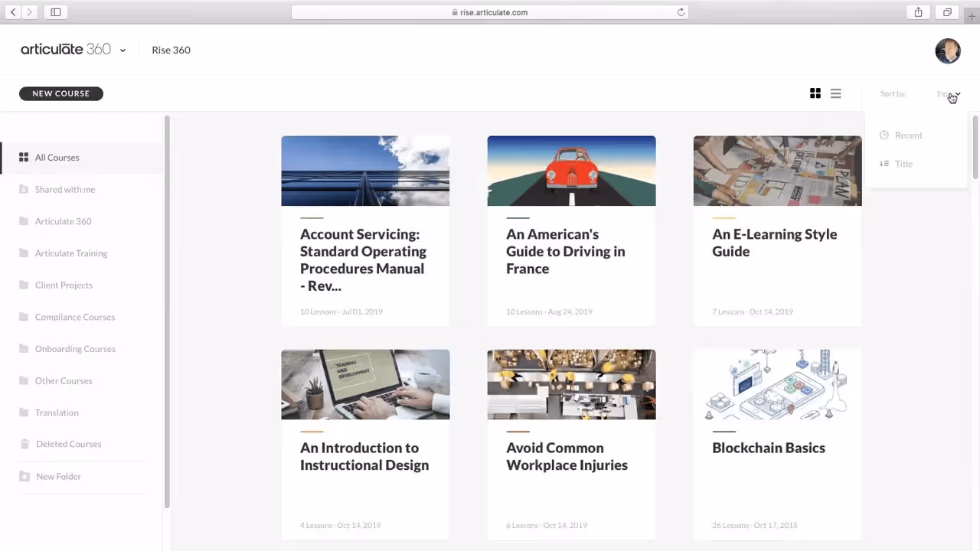Image resolution: width=980 pixels, height=551 pixels.
Task: Click the Client Projects folder icon
Action: coord(24,285)
